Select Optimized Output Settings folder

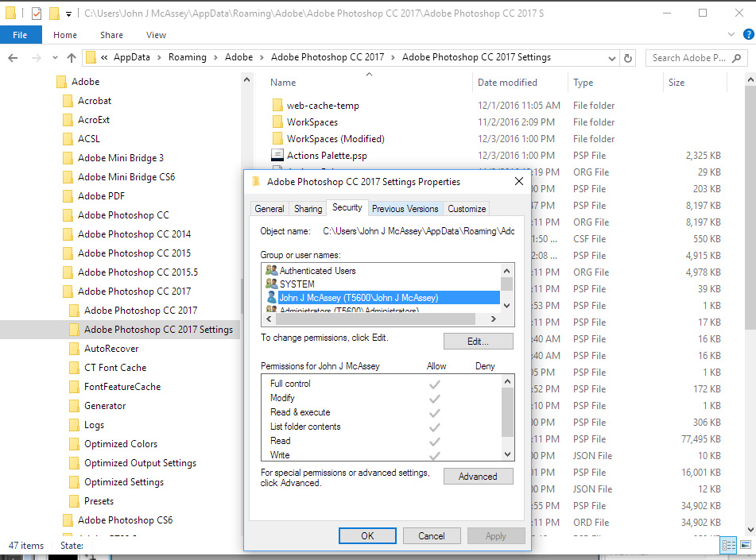click(x=140, y=463)
